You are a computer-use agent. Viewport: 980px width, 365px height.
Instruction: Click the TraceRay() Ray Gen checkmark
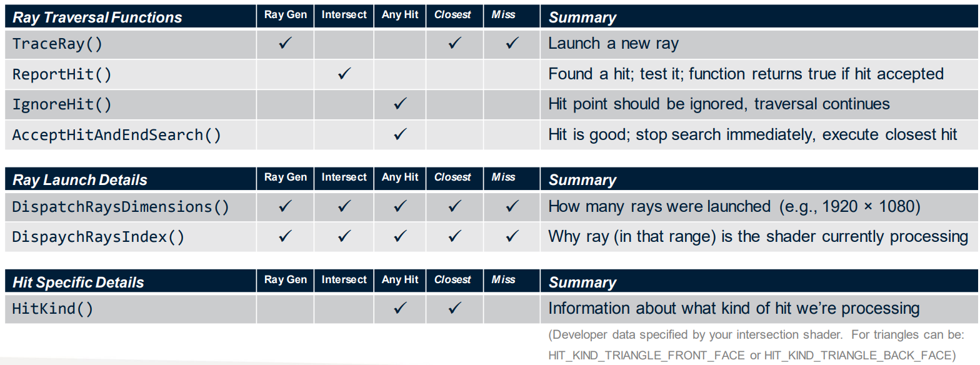click(x=285, y=44)
